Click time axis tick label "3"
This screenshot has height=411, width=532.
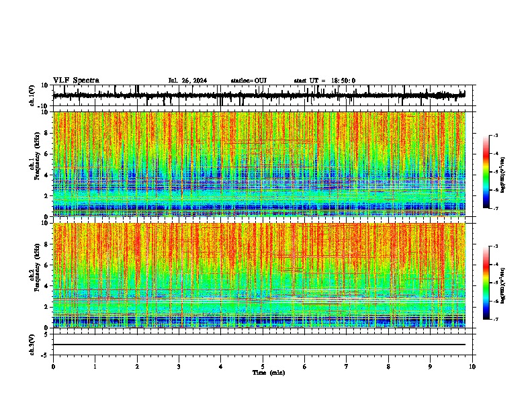click(x=179, y=367)
